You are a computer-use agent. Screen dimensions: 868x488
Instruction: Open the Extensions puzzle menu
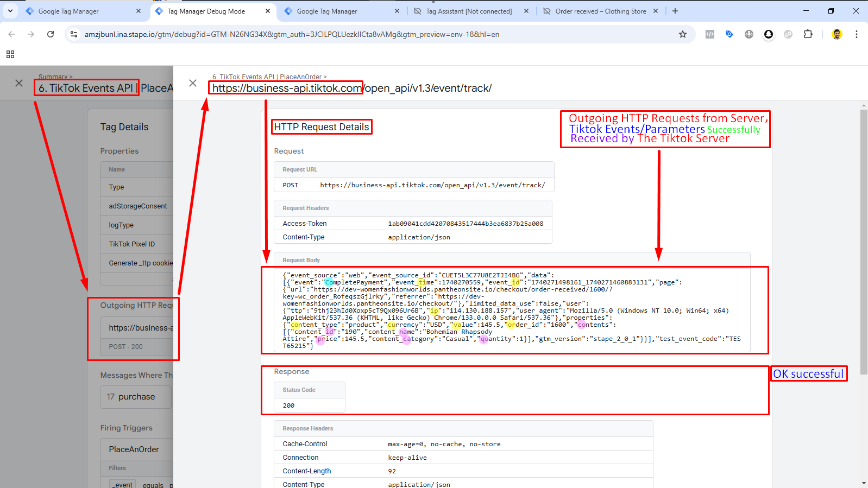click(808, 34)
